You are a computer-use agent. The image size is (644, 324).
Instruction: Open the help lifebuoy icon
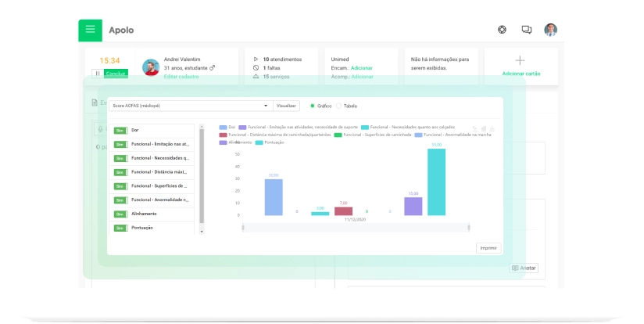pyautogui.click(x=502, y=30)
